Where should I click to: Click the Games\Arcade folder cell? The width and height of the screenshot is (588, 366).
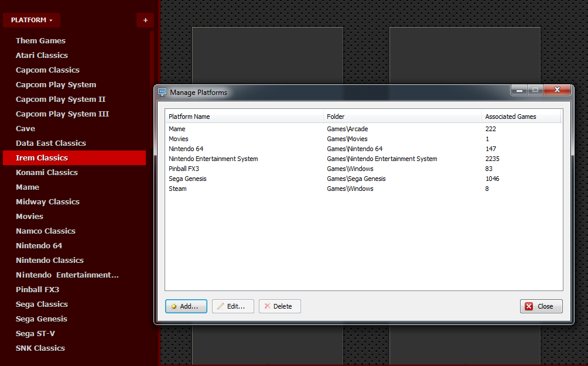[x=347, y=129]
